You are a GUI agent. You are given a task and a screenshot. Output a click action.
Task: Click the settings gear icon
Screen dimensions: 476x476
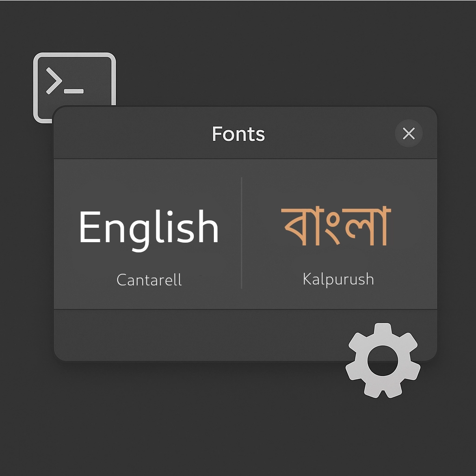tap(383, 360)
